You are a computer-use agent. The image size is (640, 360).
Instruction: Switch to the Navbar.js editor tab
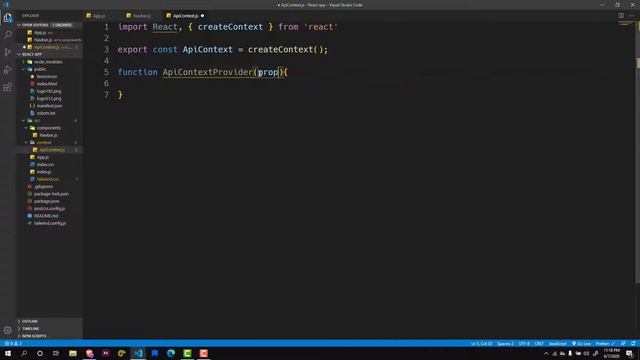coord(142,16)
